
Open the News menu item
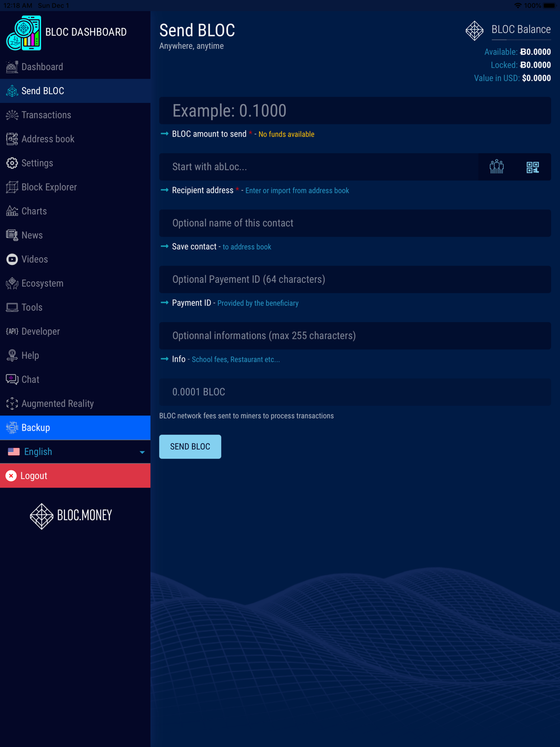[75, 236]
